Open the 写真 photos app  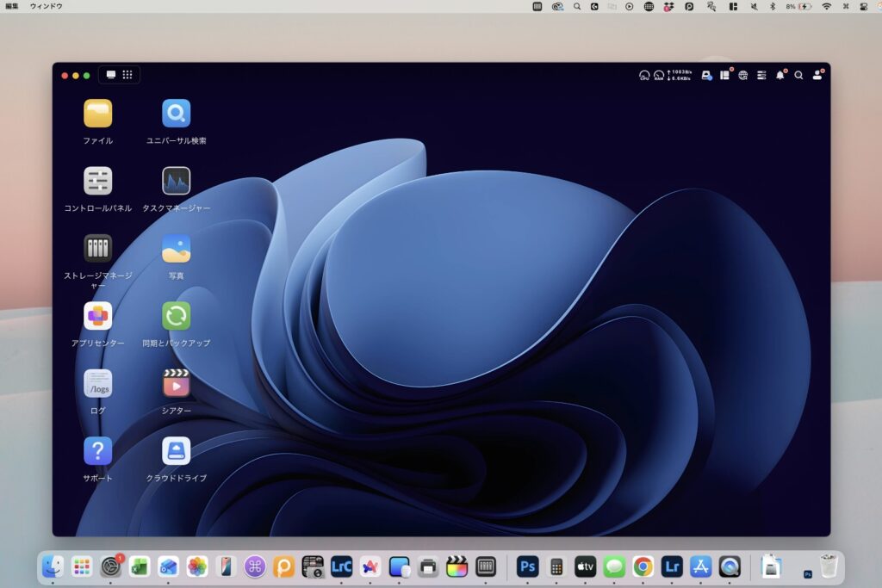(176, 248)
